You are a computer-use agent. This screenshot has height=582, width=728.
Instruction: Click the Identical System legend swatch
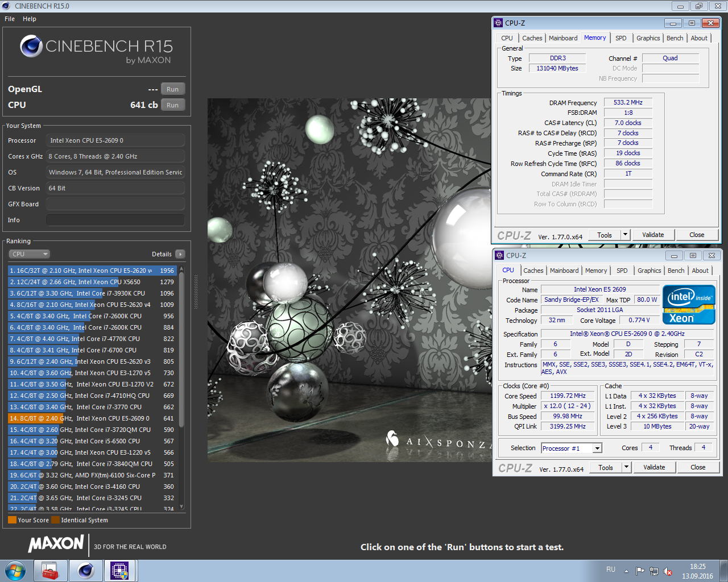pyautogui.click(x=55, y=520)
